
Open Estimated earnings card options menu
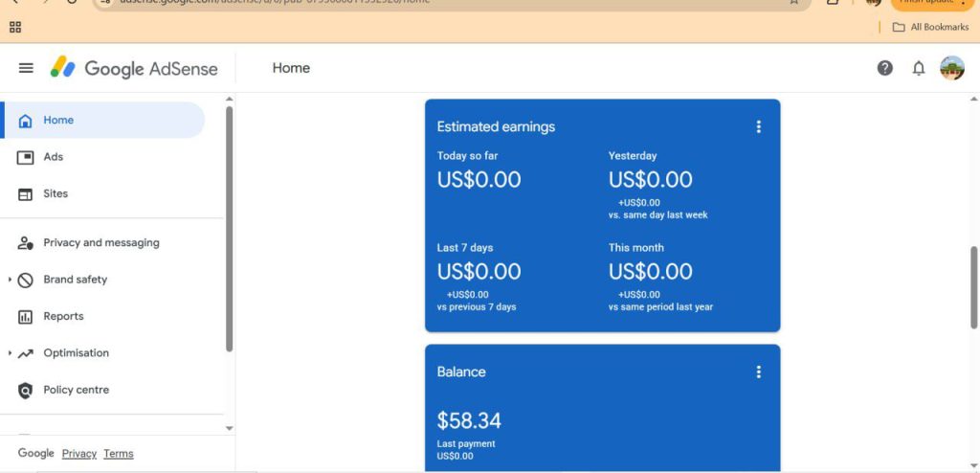(759, 126)
